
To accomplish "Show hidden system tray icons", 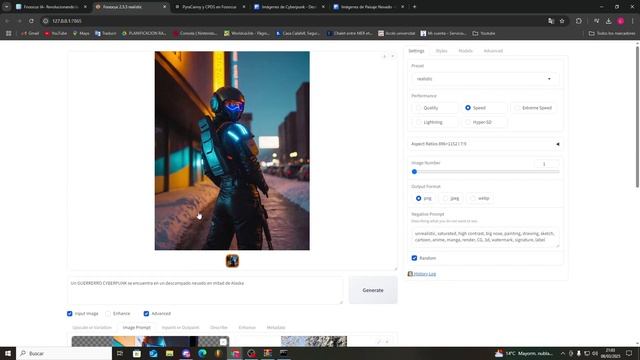I will [563, 353].
